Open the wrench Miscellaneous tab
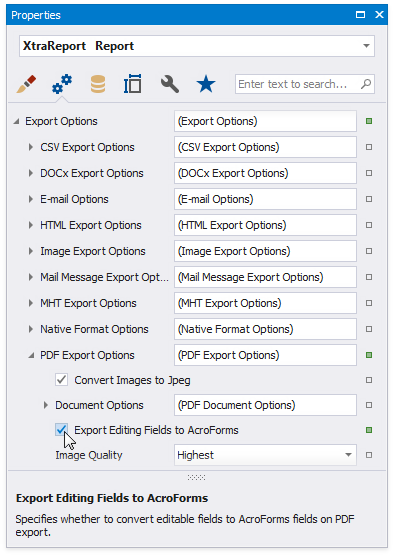 [x=170, y=84]
